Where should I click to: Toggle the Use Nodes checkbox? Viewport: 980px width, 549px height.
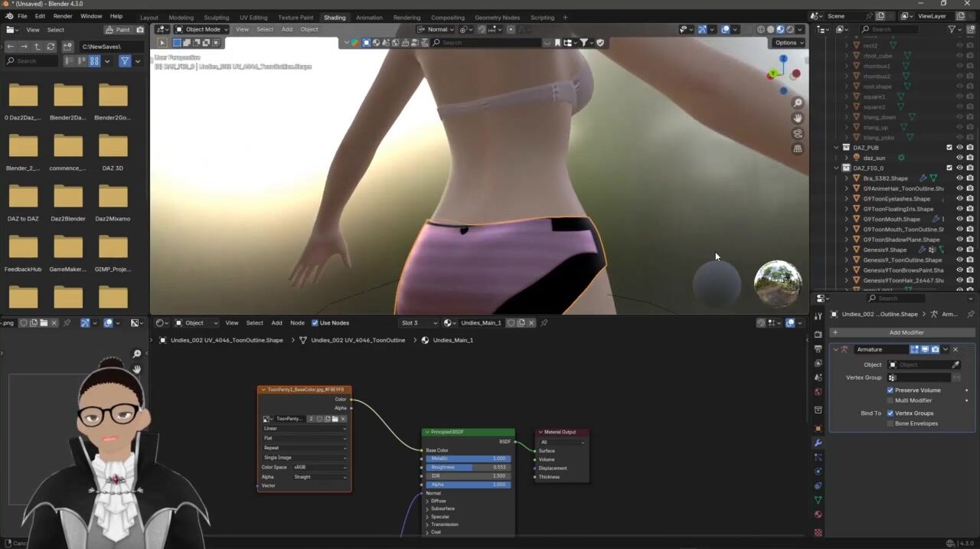(x=315, y=323)
